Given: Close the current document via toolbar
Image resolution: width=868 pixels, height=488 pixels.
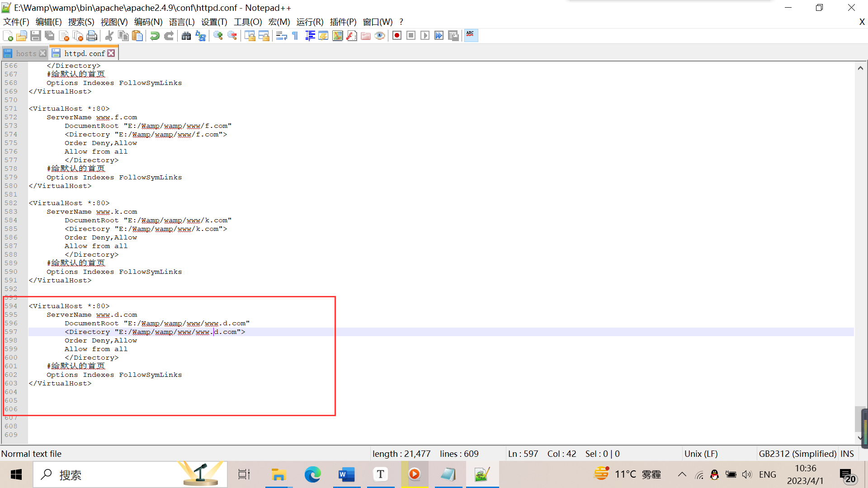Looking at the screenshot, I should click(64, 36).
